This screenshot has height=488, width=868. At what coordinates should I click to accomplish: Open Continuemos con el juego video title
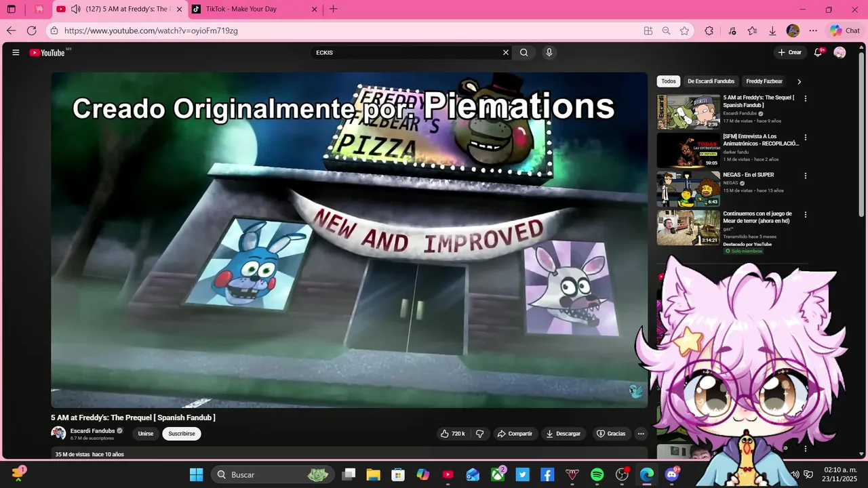pos(757,218)
